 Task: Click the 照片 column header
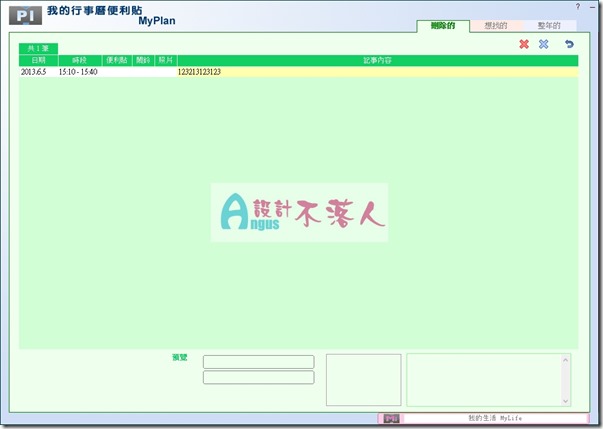click(x=165, y=61)
